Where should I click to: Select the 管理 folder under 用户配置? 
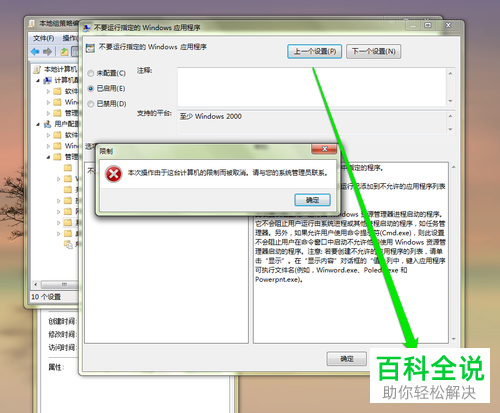click(x=57, y=157)
